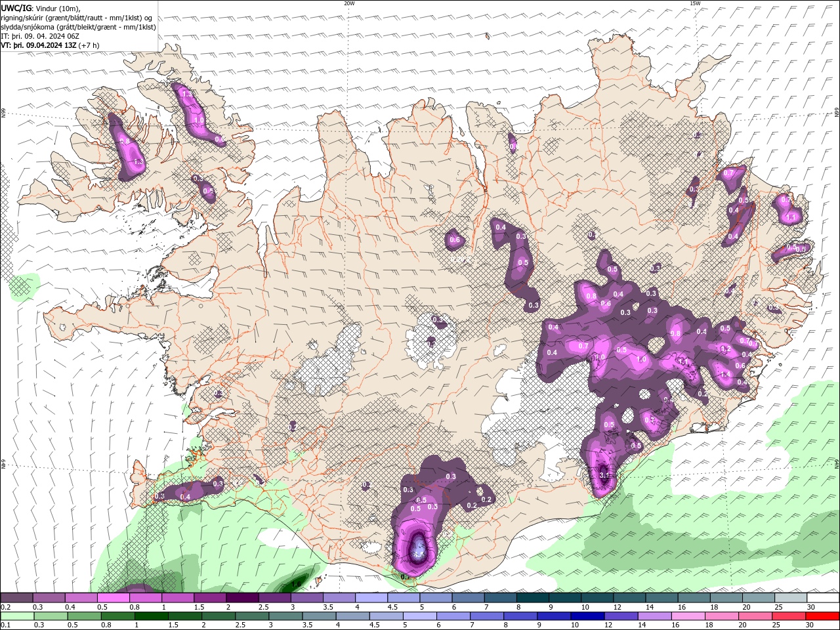The image size is (840, 630).
Task: Click the "15W" longitude label
Action: (695, 3)
